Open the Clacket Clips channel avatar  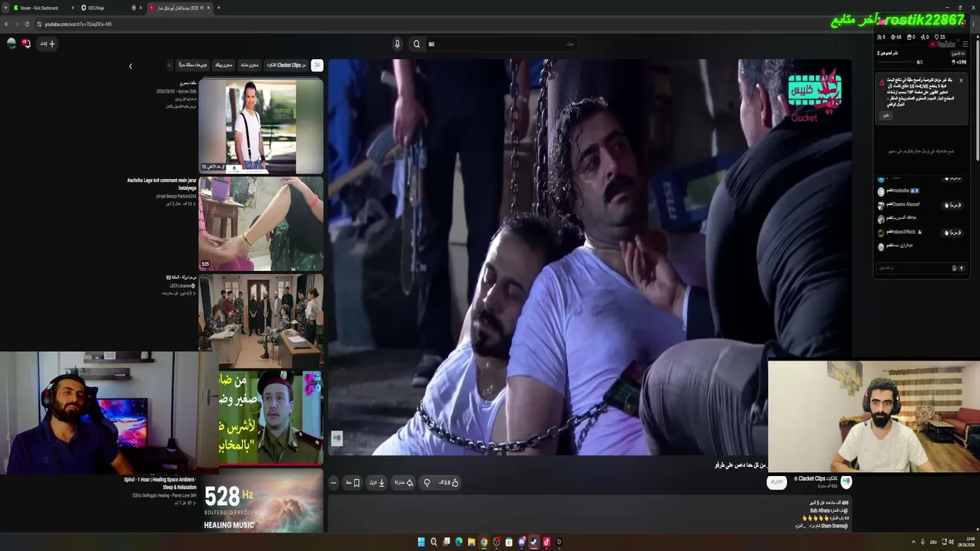click(846, 481)
